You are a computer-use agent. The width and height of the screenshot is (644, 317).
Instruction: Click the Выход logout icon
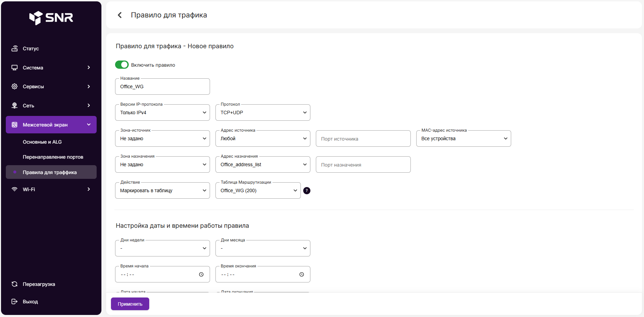click(x=15, y=302)
